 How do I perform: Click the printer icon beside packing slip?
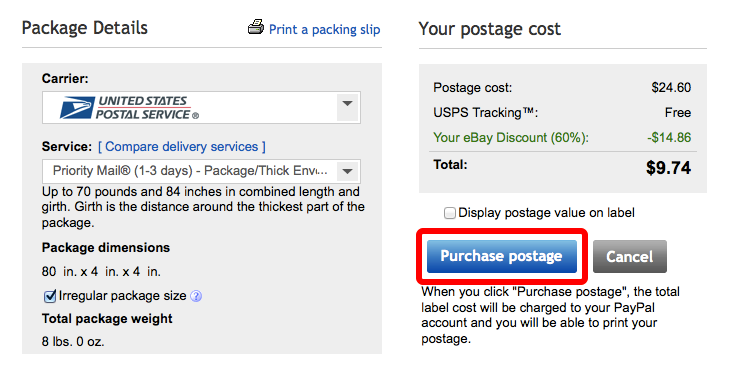[x=255, y=28]
